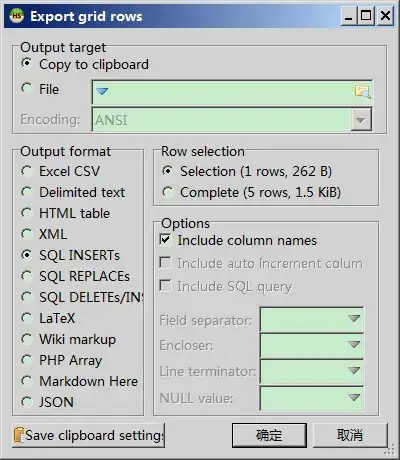The width and height of the screenshot is (400, 460).
Task: Click the Save clipboard settings button
Action: click(88, 435)
